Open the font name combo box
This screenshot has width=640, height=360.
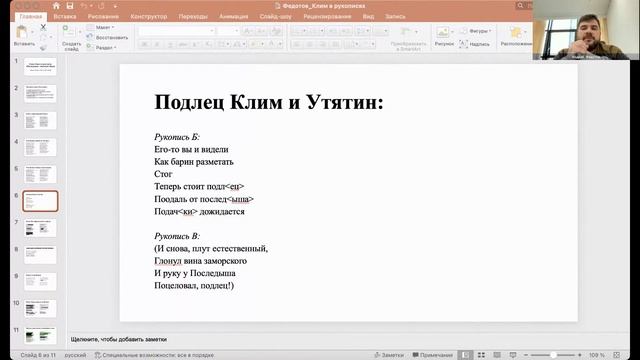pos(177,31)
